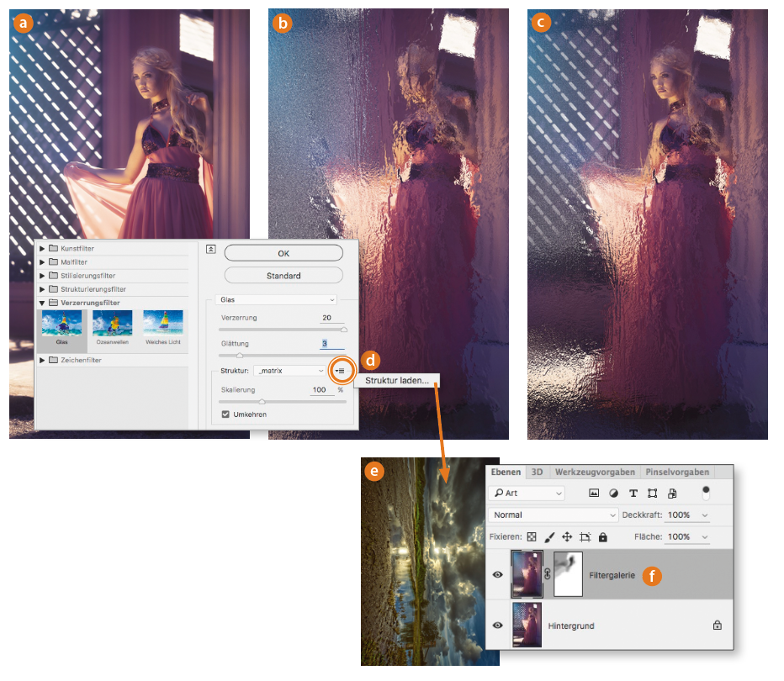This screenshot has height=681, width=784.
Task: Lock transparent pixels in Fixieren row
Action: point(531,536)
